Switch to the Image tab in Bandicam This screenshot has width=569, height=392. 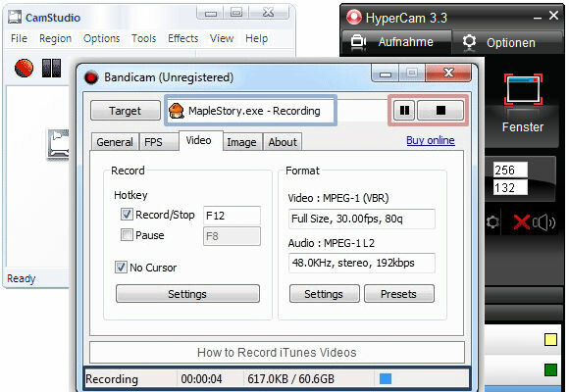coord(241,142)
